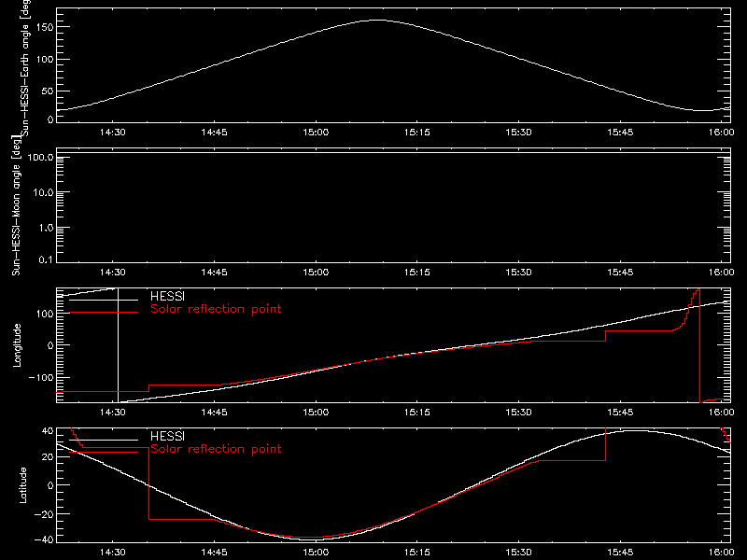This screenshot has width=747, height=560.
Task: Select HESSI legend label in Longitude plot
Action: pyautogui.click(x=167, y=296)
